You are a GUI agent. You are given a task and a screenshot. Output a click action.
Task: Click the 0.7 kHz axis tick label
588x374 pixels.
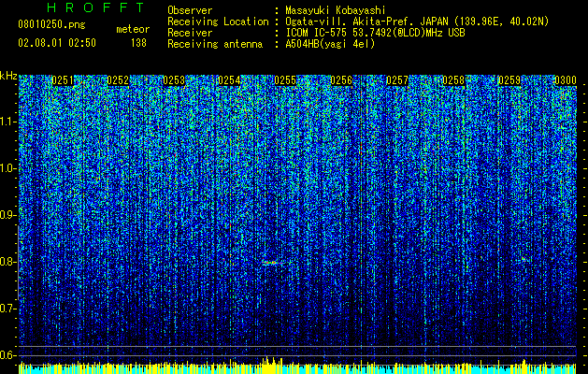pyautogui.click(x=7, y=309)
